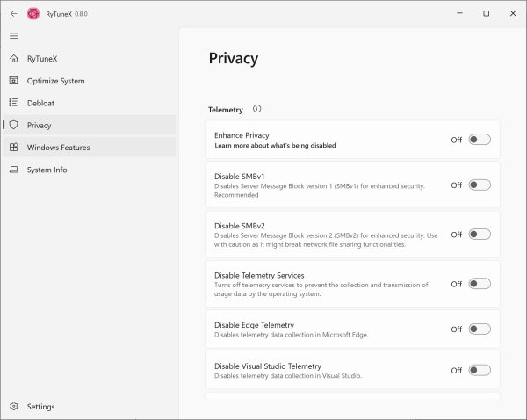Enable Disable Telemetry Services toggle

point(480,284)
